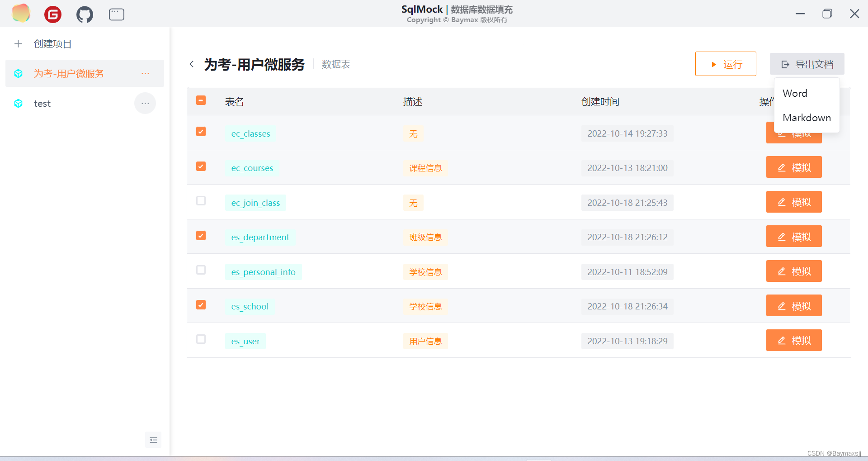The width and height of the screenshot is (868, 461).
Task: Click the 课程信息 description tag
Action: click(425, 168)
